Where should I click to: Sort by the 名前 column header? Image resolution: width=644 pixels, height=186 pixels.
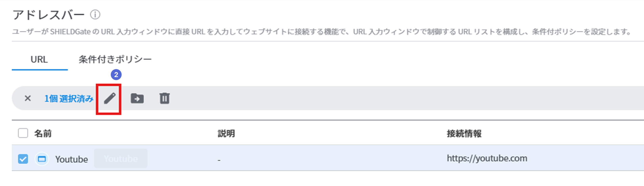click(43, 134)
